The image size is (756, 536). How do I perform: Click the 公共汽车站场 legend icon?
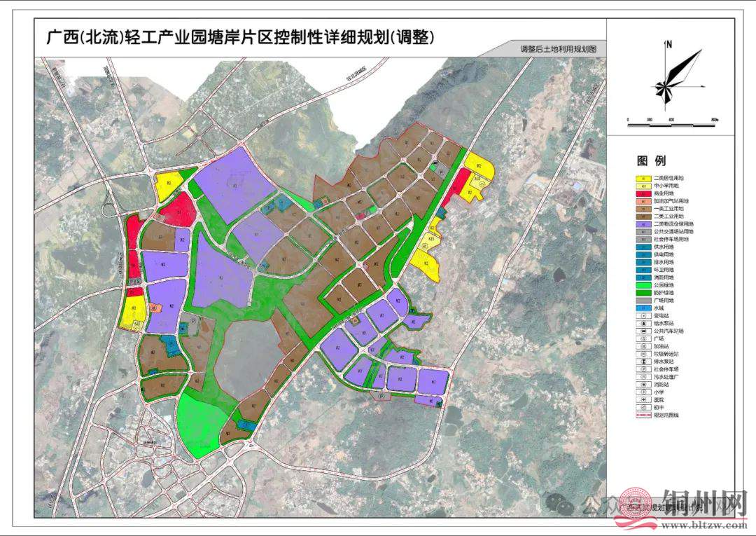tap(643, 331)
